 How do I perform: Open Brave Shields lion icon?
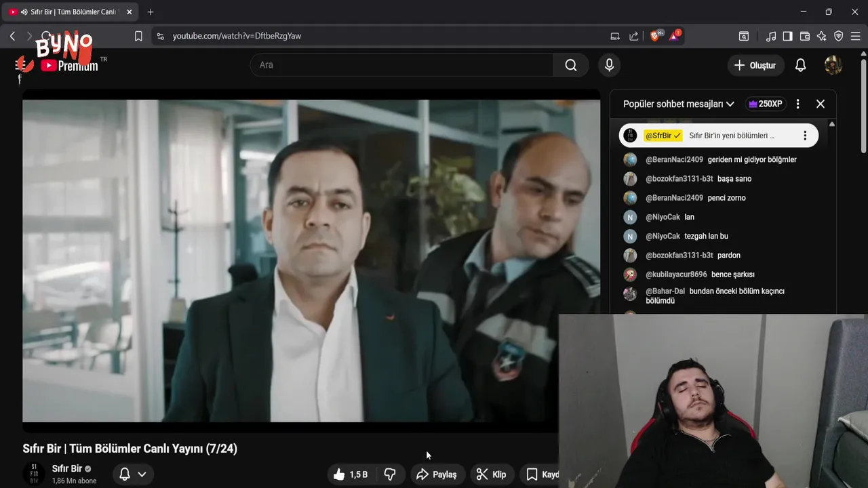[656, 35]
